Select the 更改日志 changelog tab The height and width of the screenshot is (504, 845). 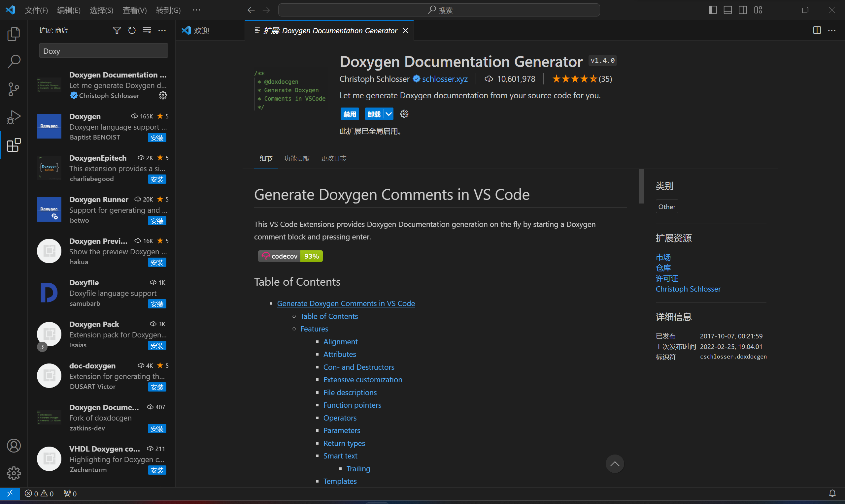pos(334,158)
